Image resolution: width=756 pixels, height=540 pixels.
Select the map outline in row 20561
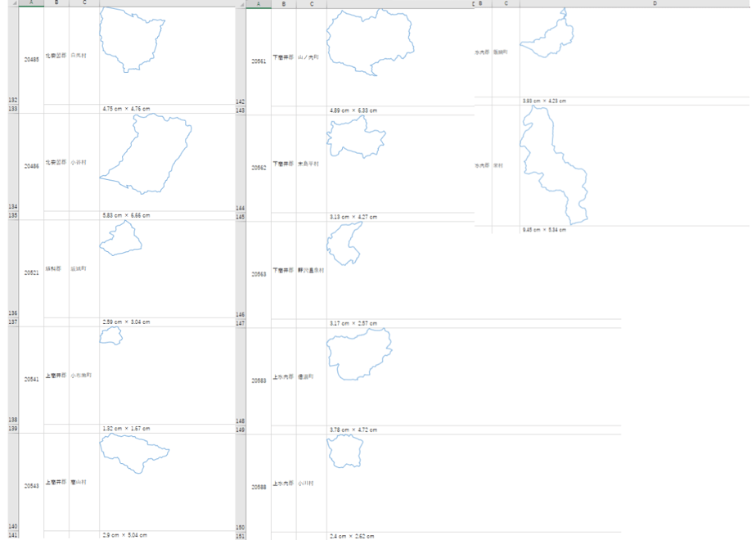tap(371, 43)
